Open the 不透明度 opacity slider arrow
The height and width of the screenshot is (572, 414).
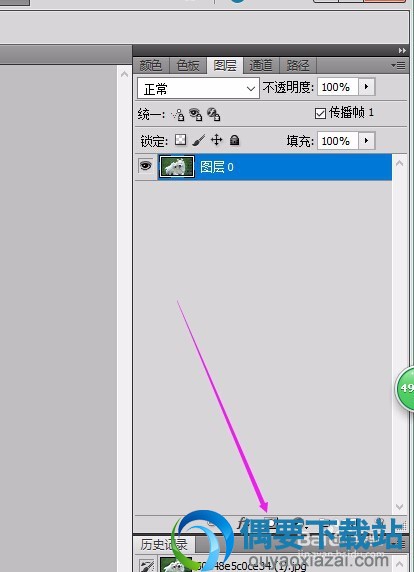[x=367, y=87]
